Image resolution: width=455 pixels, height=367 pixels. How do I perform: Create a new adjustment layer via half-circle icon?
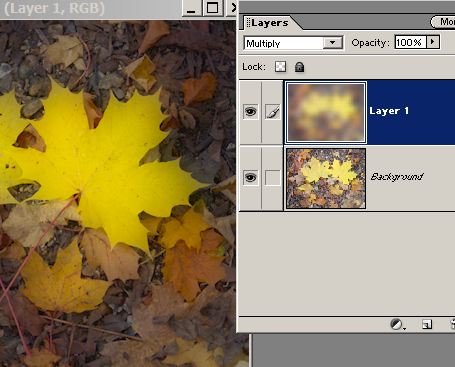click(x=397, y=324)
